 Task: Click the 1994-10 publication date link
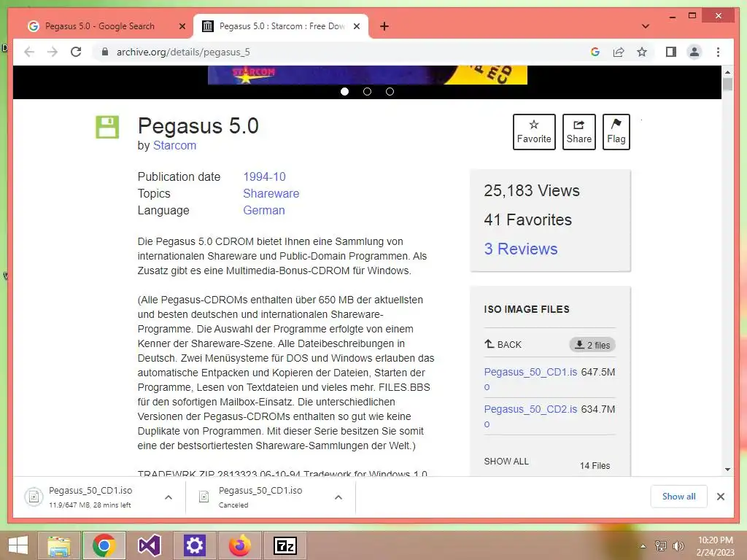tap(264, 176)
